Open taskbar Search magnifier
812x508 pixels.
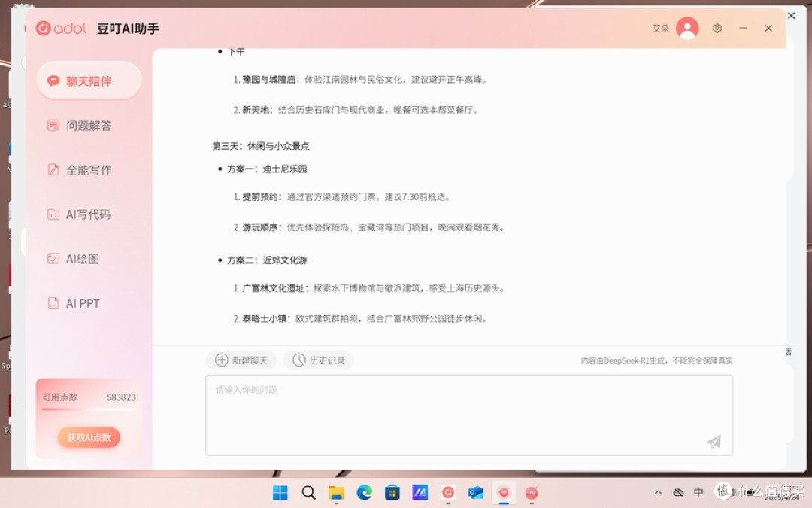click(x=309, y=492)
